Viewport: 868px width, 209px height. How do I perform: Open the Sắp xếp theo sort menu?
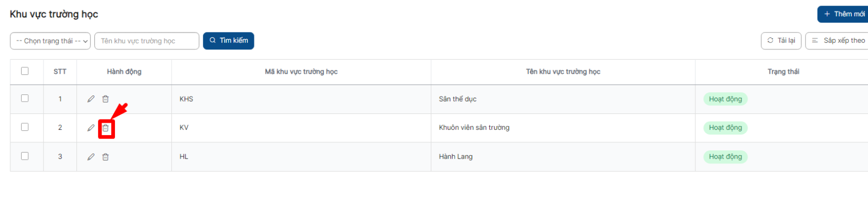(838, 41)
